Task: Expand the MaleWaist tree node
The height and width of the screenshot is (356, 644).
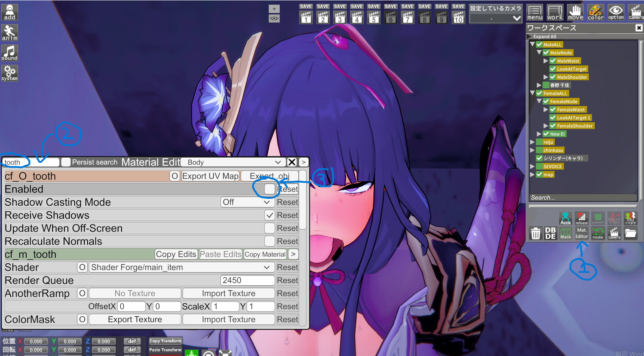Action: tap(545, 61)
